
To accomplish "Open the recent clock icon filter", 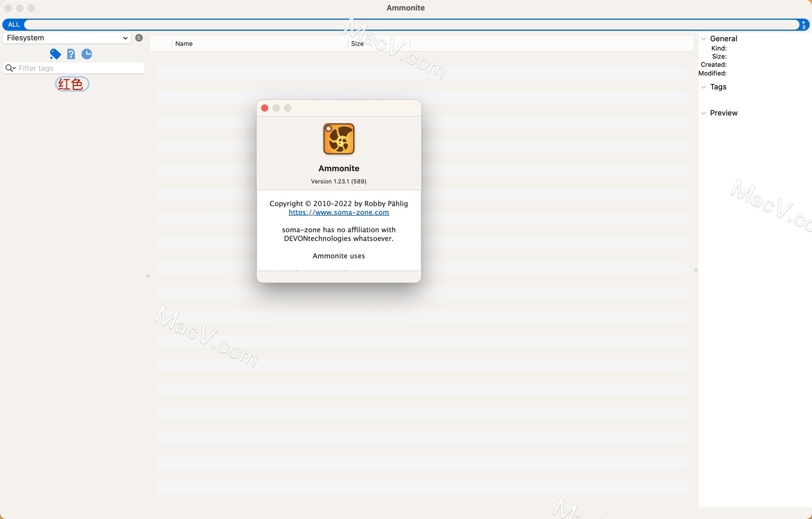I will click(87, 54).
